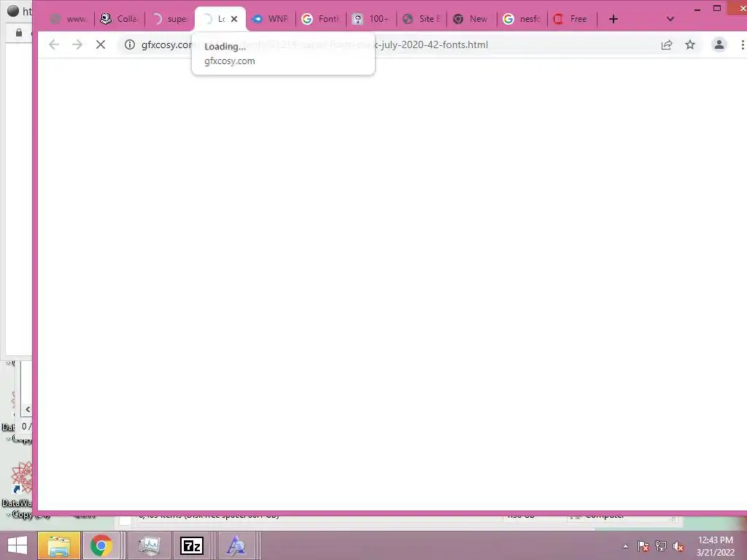Open the DataWa Copy desktop shortcut icon

click(x=20, y=491)
